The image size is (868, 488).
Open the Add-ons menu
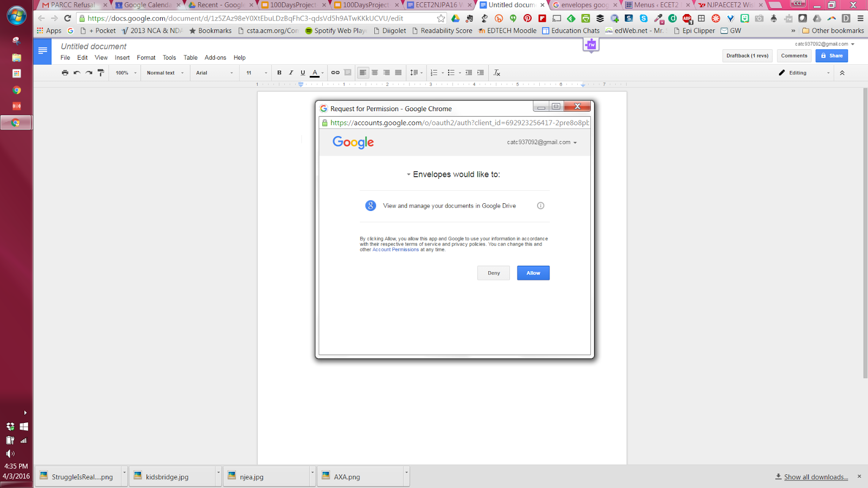click(x=215, y=57)
